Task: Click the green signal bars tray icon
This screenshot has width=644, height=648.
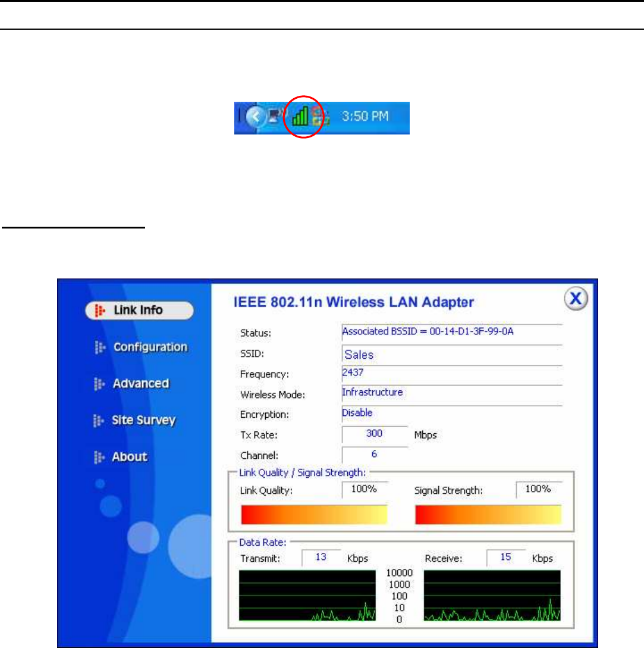Action: (x=300, y=116)
